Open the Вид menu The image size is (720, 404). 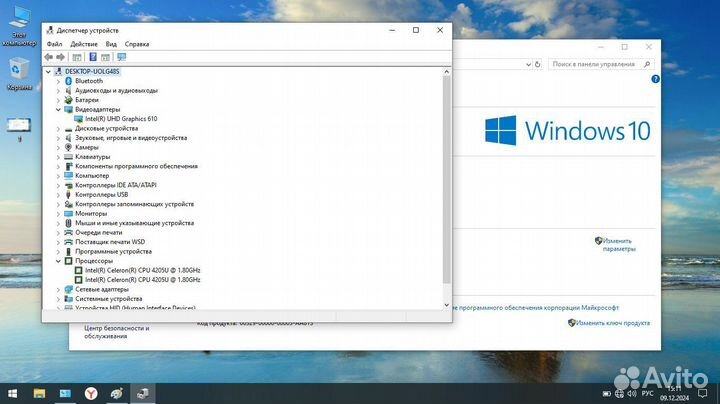pos(111,44)
